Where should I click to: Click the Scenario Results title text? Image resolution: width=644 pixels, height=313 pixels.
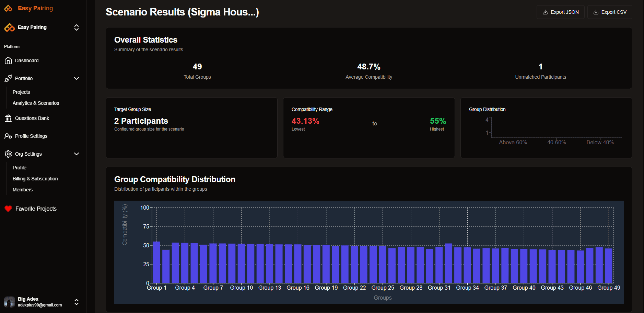point(182,12)
